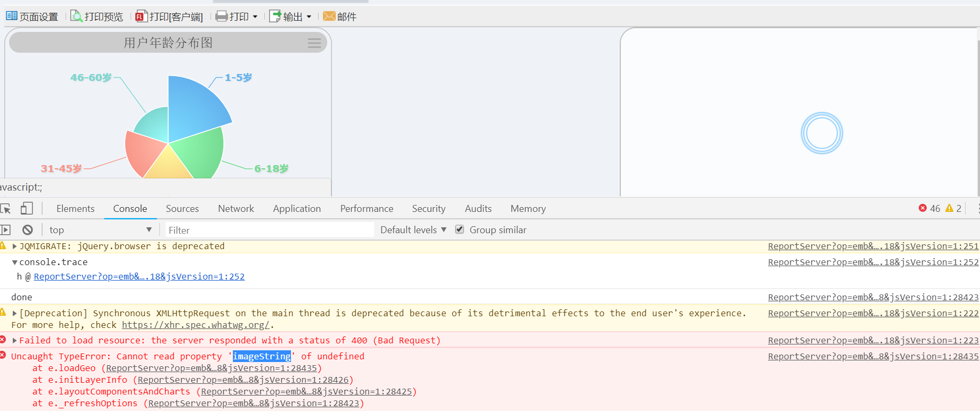
Task: Switch to the Network tab
Action: coord(236,209)
